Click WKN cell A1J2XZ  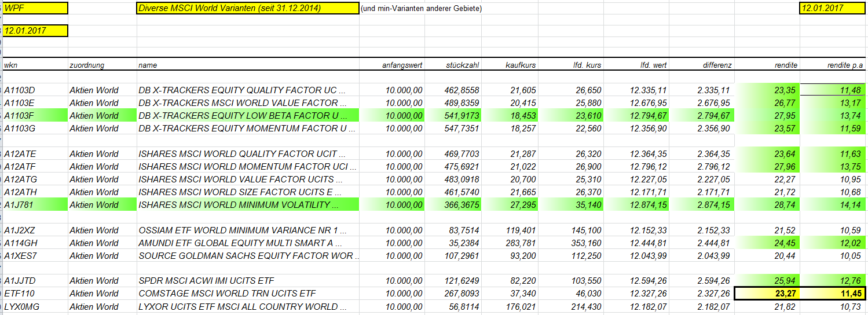coord(35,230)
